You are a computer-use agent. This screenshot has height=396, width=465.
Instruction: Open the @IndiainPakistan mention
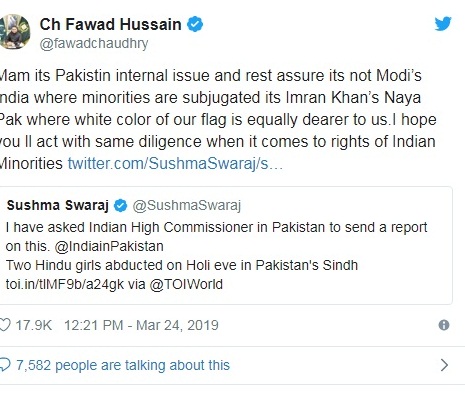(x=109, y=247)
